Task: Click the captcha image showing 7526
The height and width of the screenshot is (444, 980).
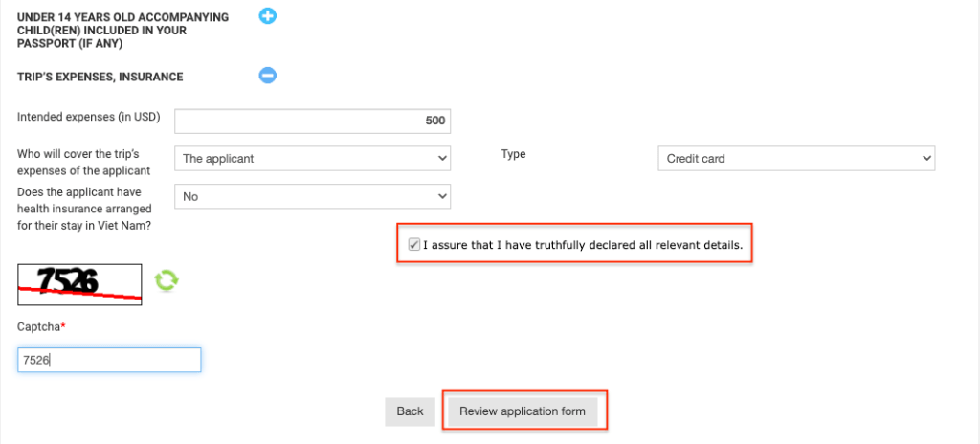Action: [x=80, y=284]
